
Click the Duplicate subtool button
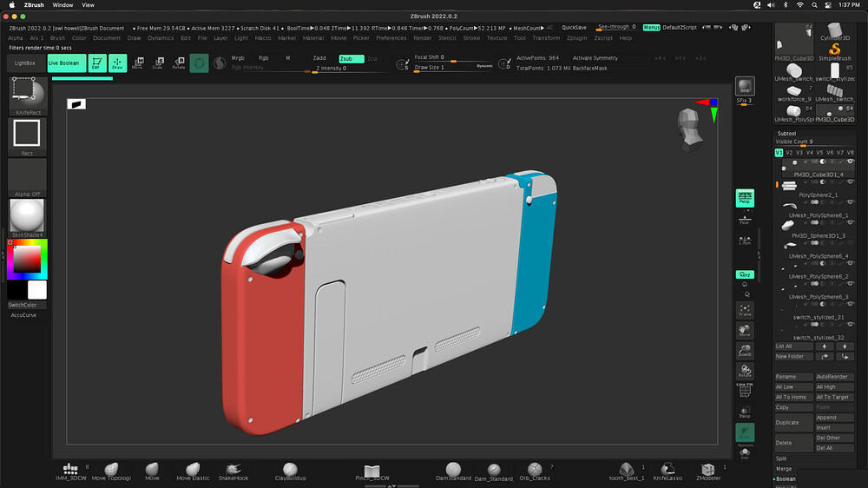[794, 423]
